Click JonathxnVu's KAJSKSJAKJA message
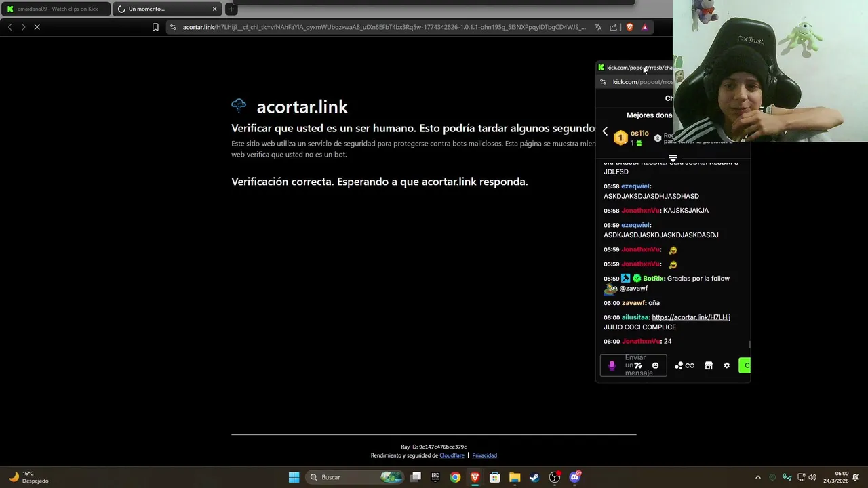This screenshot has height=488, width=868. [x=686, y=211]
